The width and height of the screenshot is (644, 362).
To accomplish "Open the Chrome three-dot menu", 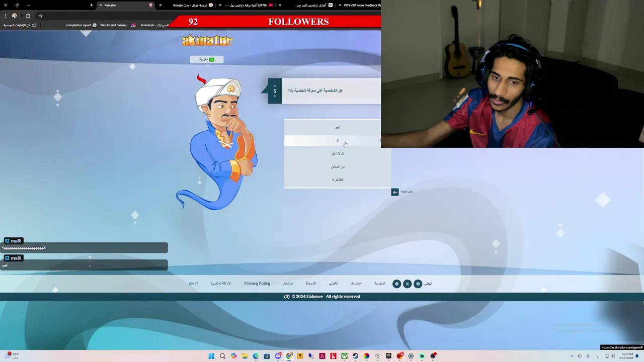I will pyautogui.click(x=6, y=16).
